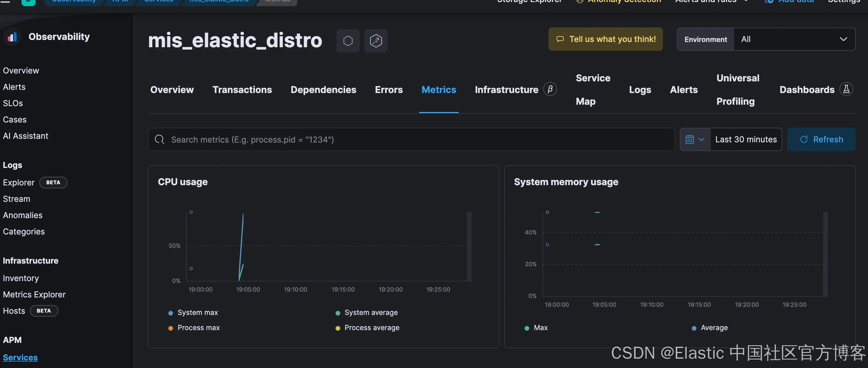Viewport: 868px width, 368px height.
Task: Open the Environment dropdown showing All
Action: tap(794, 39)
